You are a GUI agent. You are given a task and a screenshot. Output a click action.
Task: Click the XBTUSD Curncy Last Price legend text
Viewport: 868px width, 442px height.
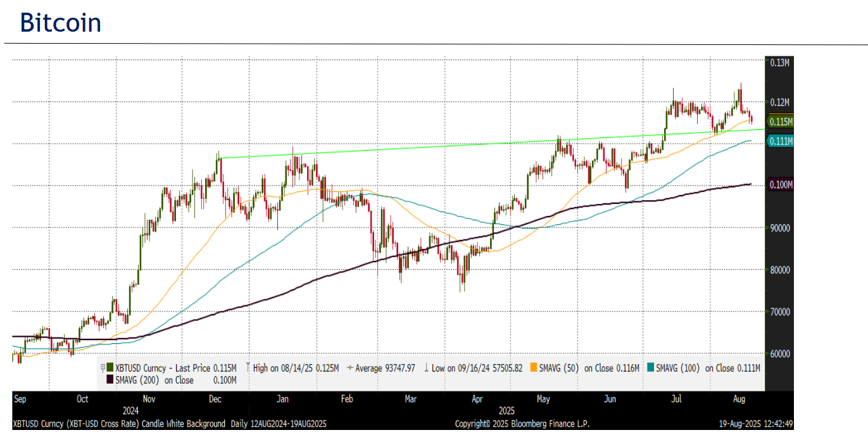pos(176,368)
